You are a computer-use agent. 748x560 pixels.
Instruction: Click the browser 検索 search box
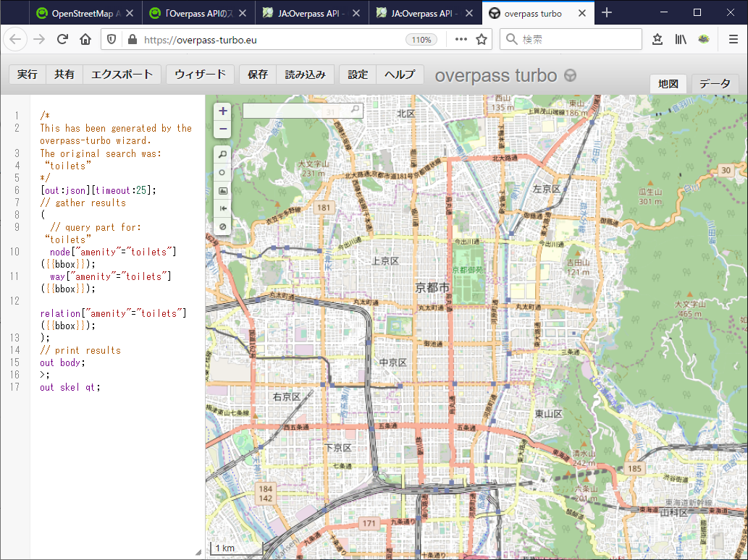pyautogui.click(x=571, y=39)
